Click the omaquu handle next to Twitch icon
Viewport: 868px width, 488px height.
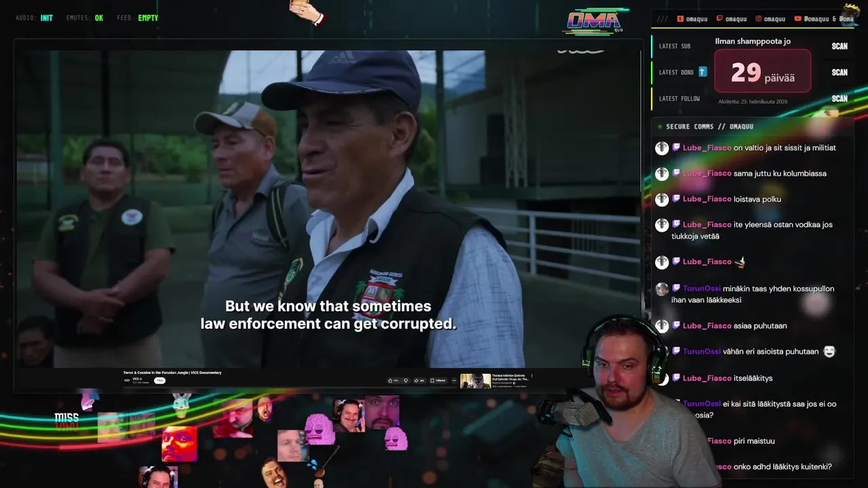pyautogui.click(x=736, y=19)
